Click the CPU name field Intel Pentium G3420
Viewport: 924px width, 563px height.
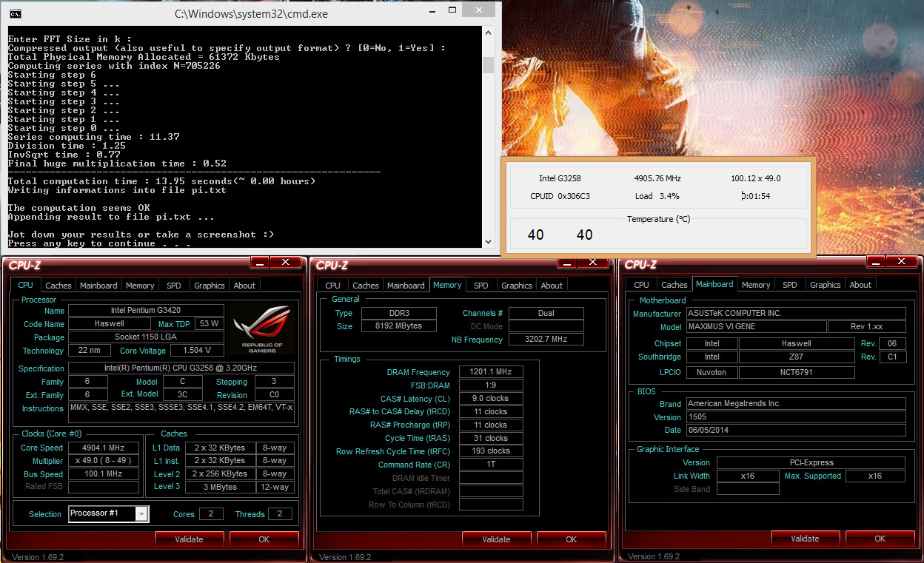[x=146, y=311]
